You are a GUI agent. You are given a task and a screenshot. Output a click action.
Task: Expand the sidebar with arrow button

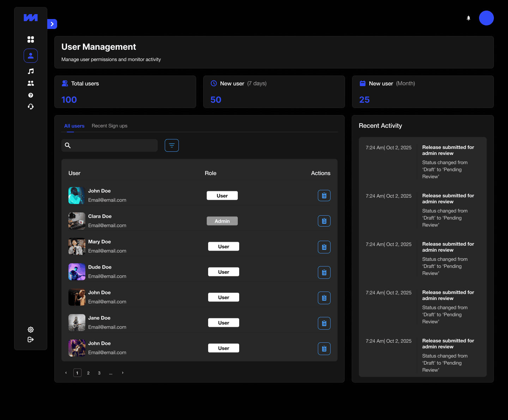[x=52, y=24]
